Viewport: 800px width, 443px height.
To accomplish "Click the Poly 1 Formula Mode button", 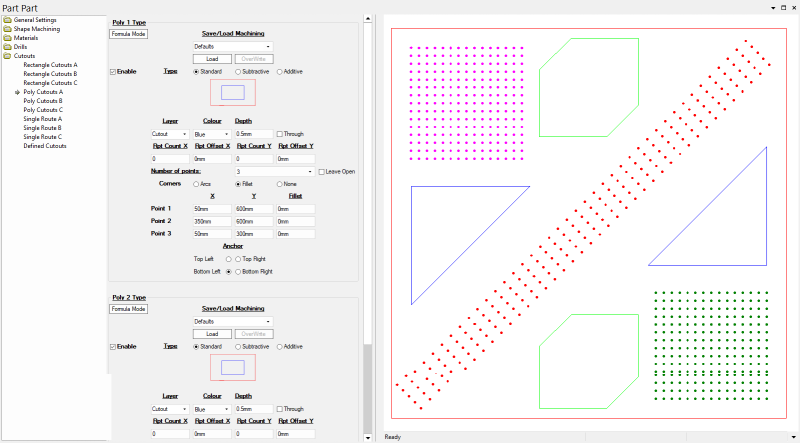I will tap(128, 34).
